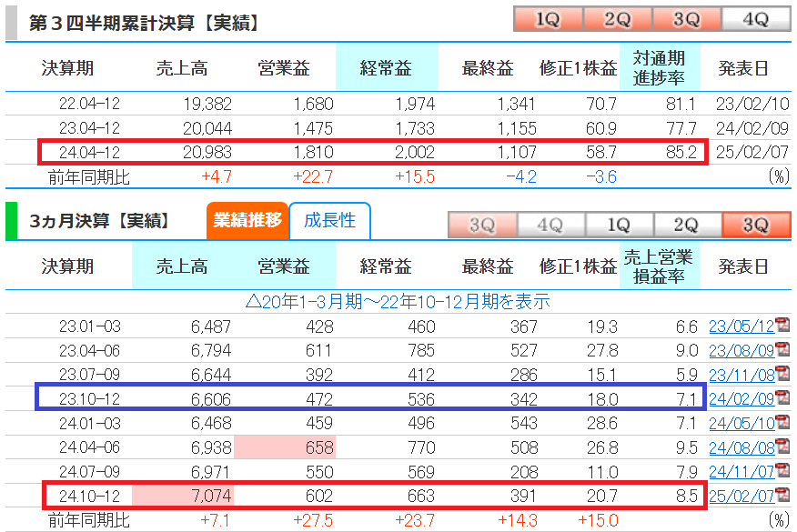Open 24/08/08 announcement link

coord(742,447)
